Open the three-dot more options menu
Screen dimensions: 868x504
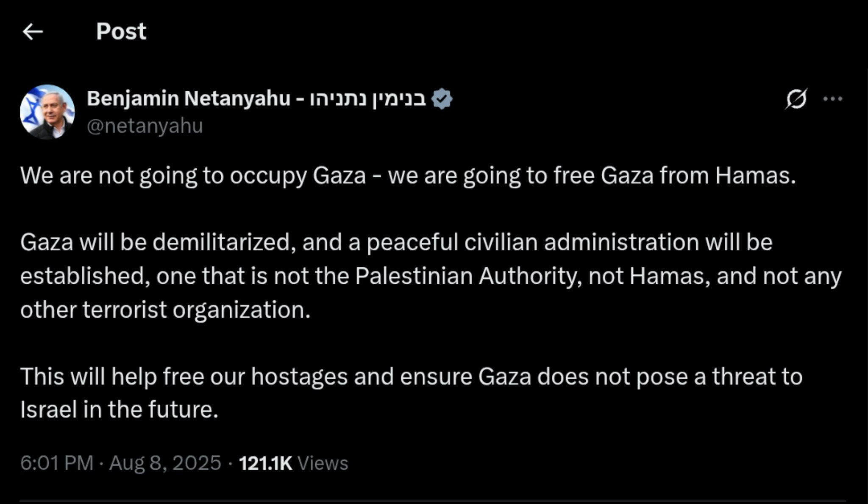click(832, 99)
